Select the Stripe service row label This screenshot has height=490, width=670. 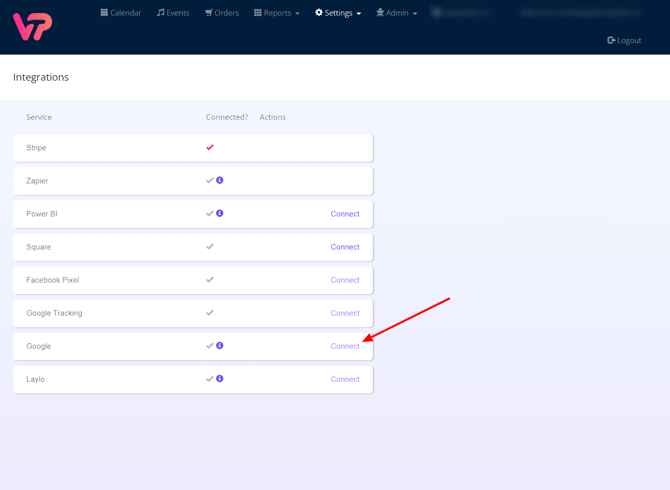tap(36, 148)
